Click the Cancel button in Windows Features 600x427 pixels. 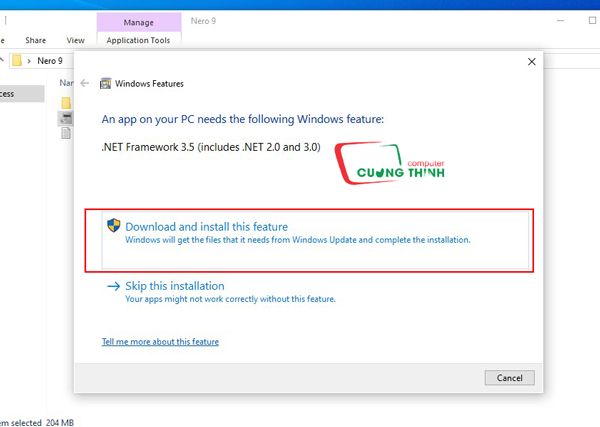(x=509, y=378)
